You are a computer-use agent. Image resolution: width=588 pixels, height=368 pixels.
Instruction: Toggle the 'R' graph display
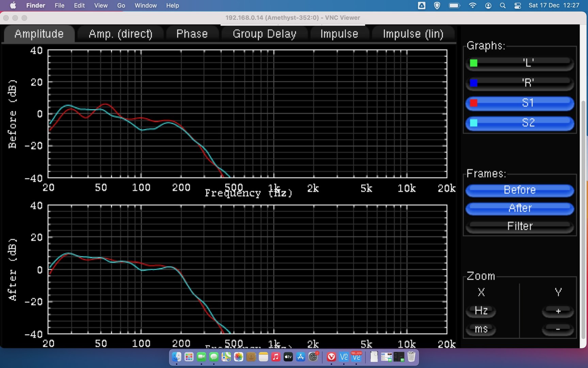point(520,83)
